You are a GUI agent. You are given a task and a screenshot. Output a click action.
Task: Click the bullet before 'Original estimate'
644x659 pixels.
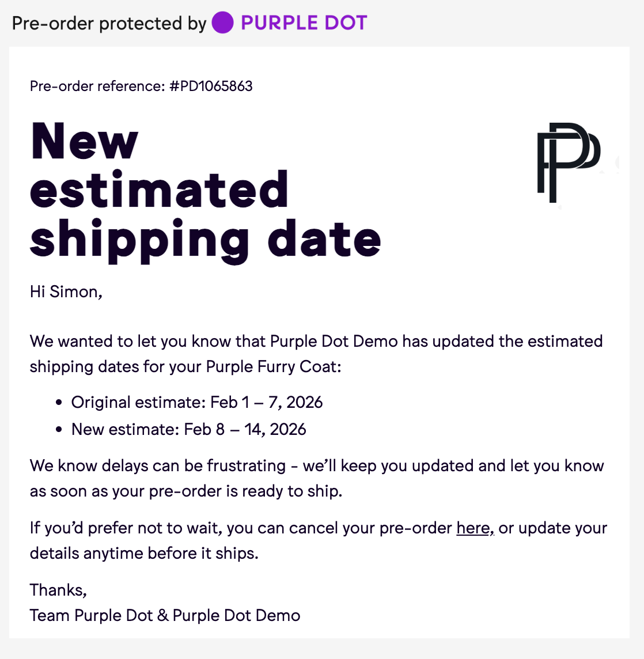coord(59,403)
